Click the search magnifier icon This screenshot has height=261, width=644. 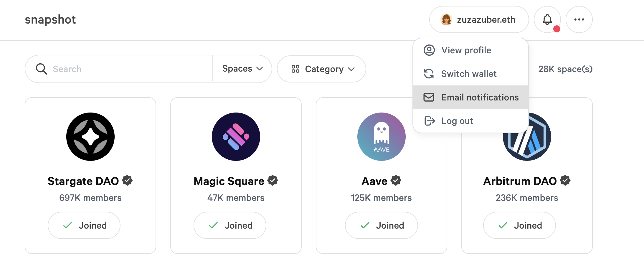pyautogui.click(x=41, y=69)
